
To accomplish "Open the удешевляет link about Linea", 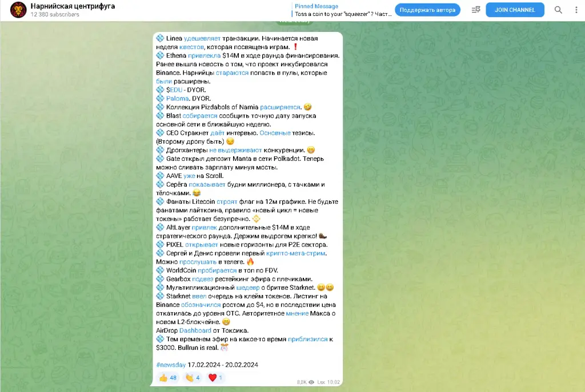I will (202, 38).
